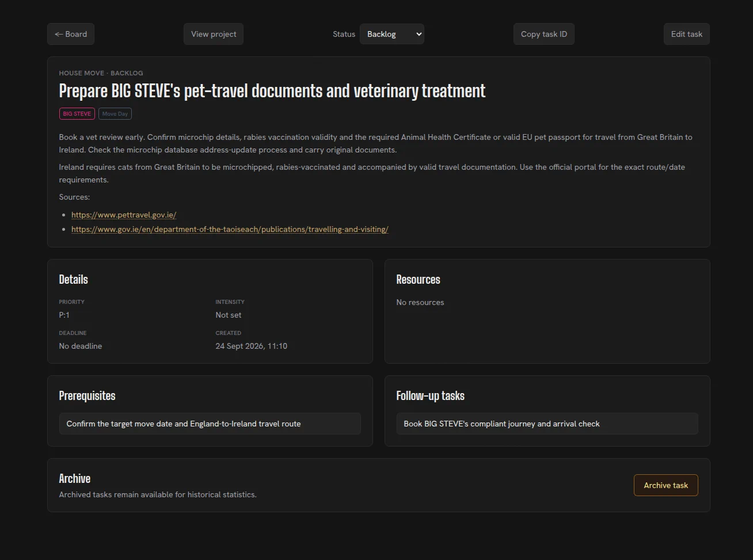
Task: Open follow-up Book BIG STEVE's compliant journey
Action: (547, 424)
